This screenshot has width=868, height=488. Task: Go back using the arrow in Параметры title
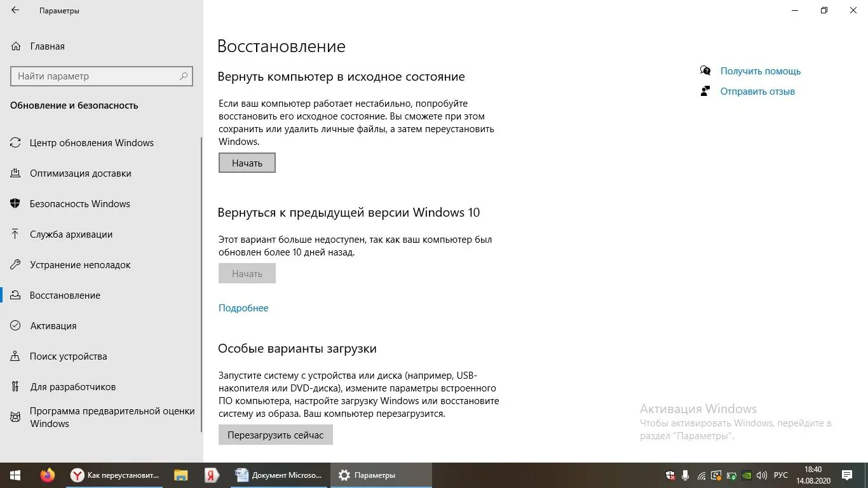pos(15,10)
